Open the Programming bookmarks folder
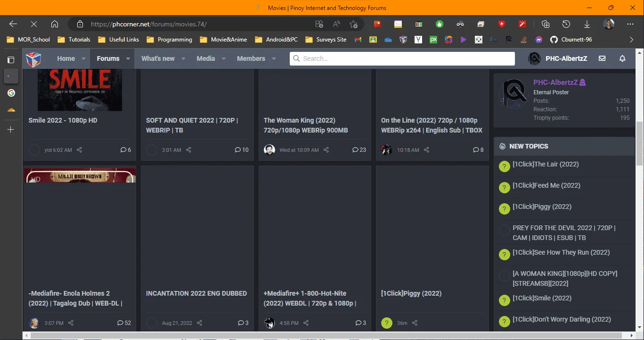The image size is (644, 340). tap(170, 40)
